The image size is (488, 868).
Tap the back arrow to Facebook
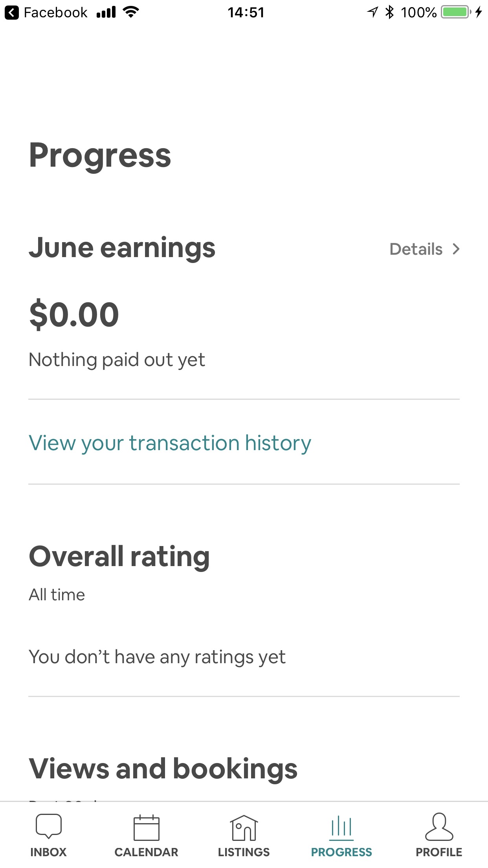pyautogui.click(x=12, y=13)
